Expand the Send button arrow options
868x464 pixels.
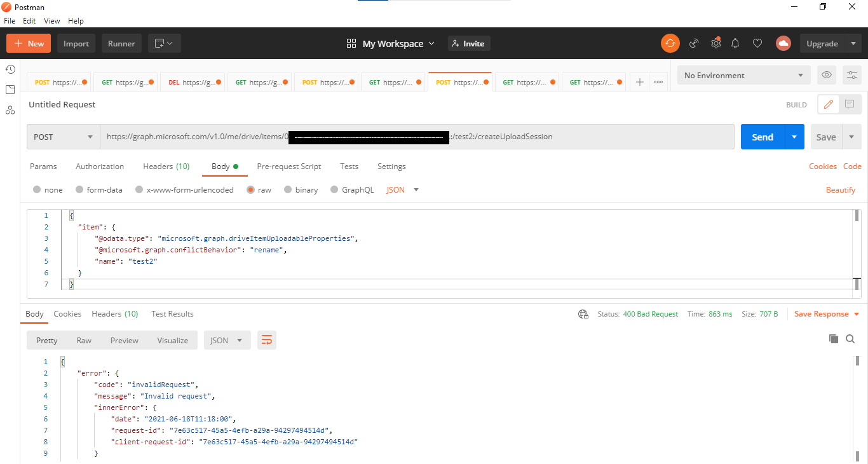[x=794, y=137]
